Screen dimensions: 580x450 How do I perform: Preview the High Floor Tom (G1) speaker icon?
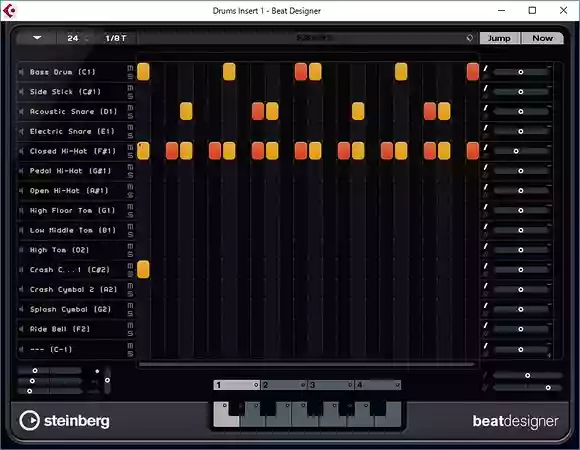(x=21, y=210)
